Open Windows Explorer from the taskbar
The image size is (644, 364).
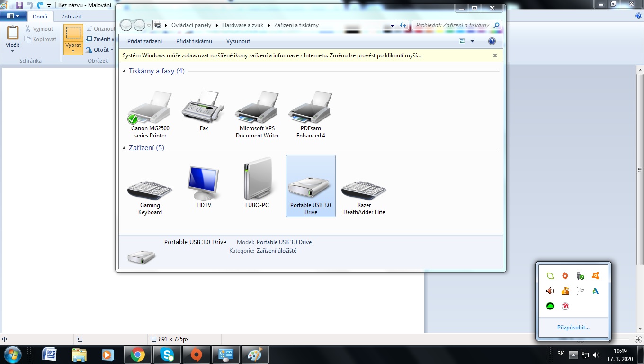click(79, 355)
